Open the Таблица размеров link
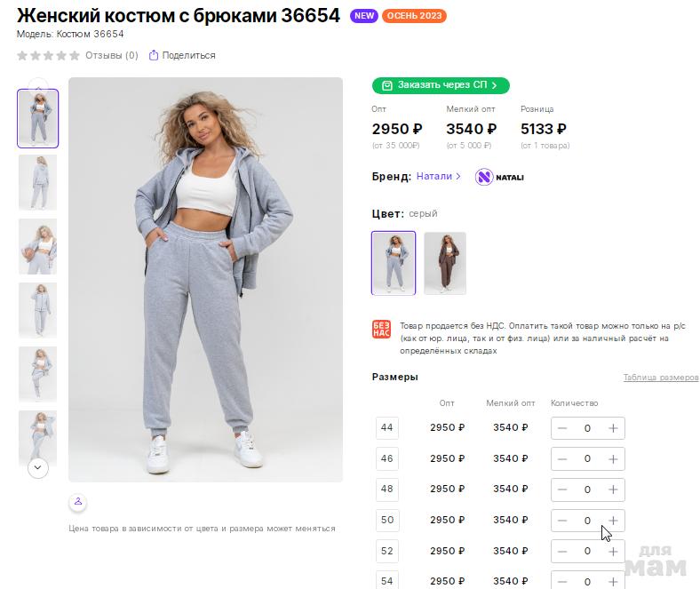This screenshot has width=700, height=589. [x=660, y=378]
